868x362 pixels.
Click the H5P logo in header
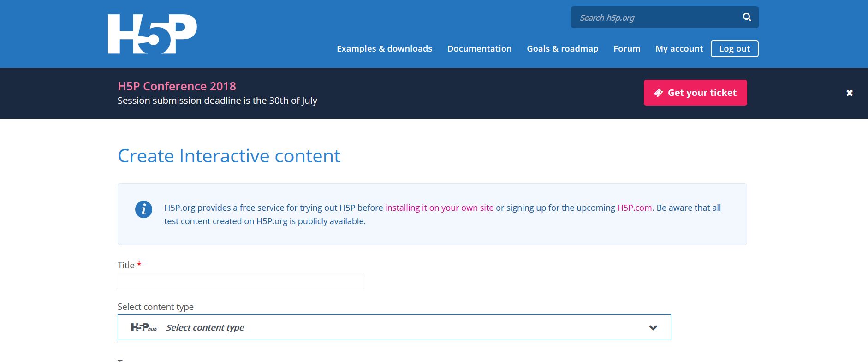(x=152, y=34)
